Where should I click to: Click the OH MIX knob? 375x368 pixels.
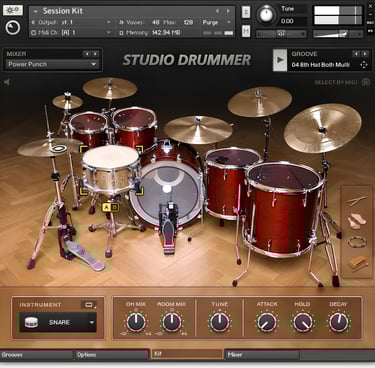[136, 322]
